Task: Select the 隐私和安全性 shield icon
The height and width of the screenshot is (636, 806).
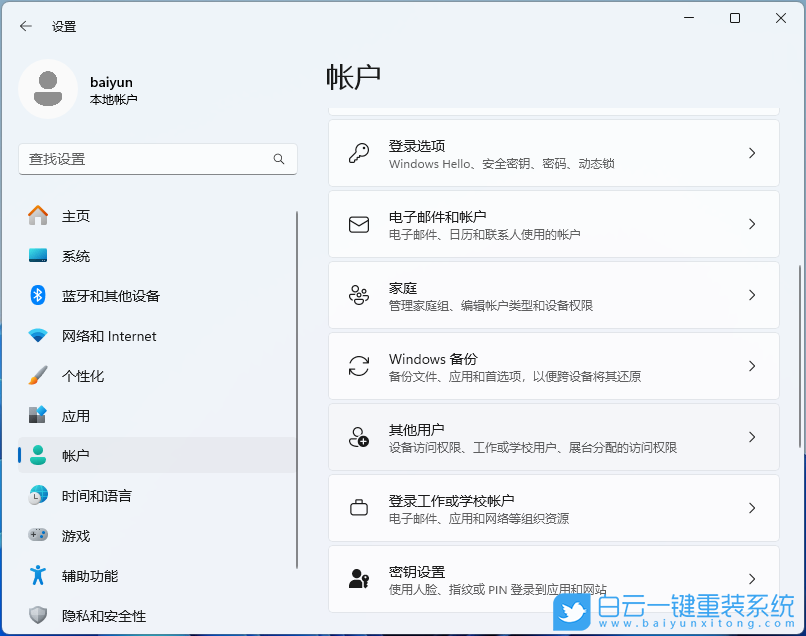Action: (34, 616)
